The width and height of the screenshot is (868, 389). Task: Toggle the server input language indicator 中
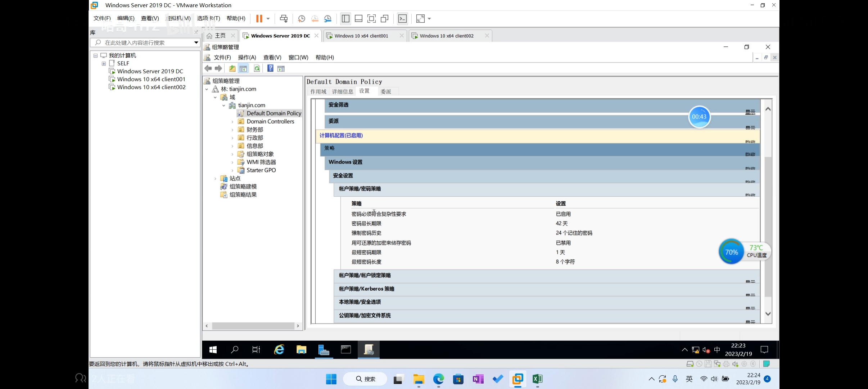click(x=717, y=349)
